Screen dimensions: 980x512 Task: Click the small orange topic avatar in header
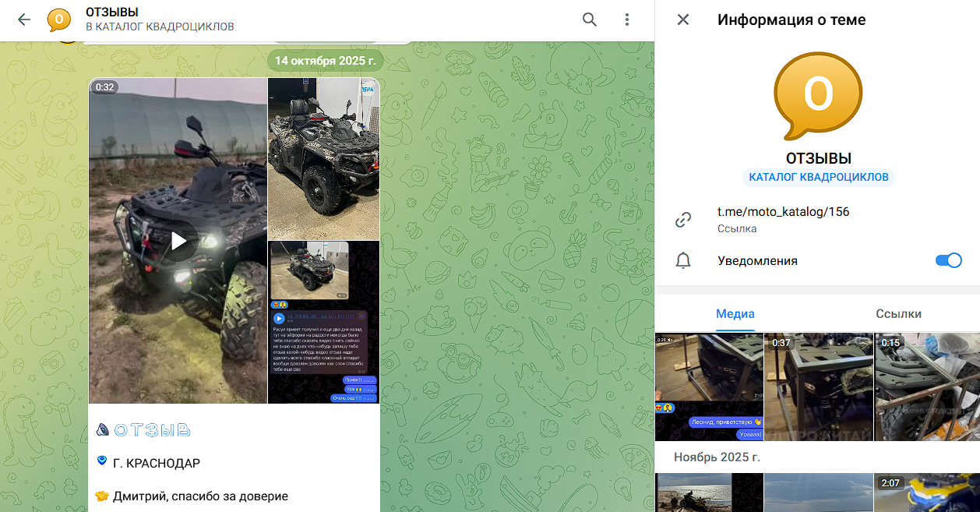click(x=59, y=19)
